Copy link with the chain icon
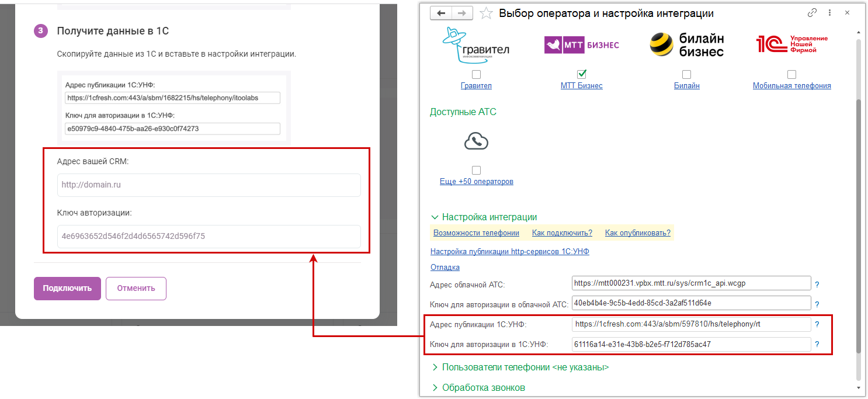The width and height of the screenshot is (868, 399). coord(812,13)
